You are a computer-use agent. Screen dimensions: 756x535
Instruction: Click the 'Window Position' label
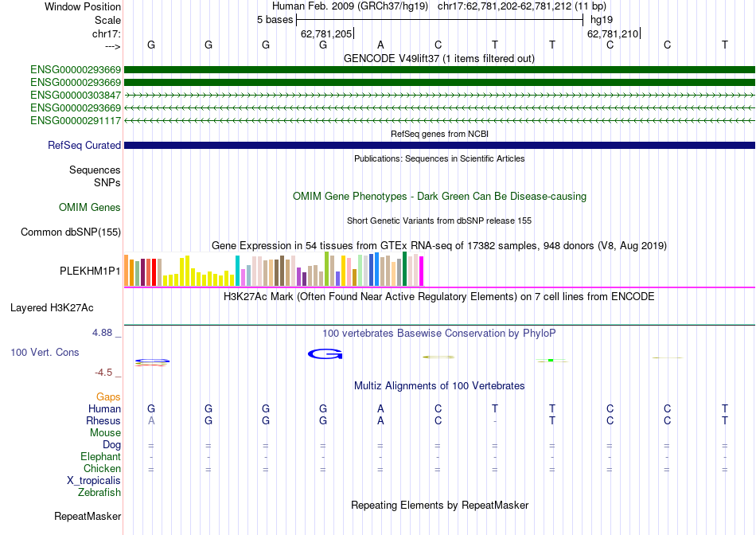pos(83,6)
